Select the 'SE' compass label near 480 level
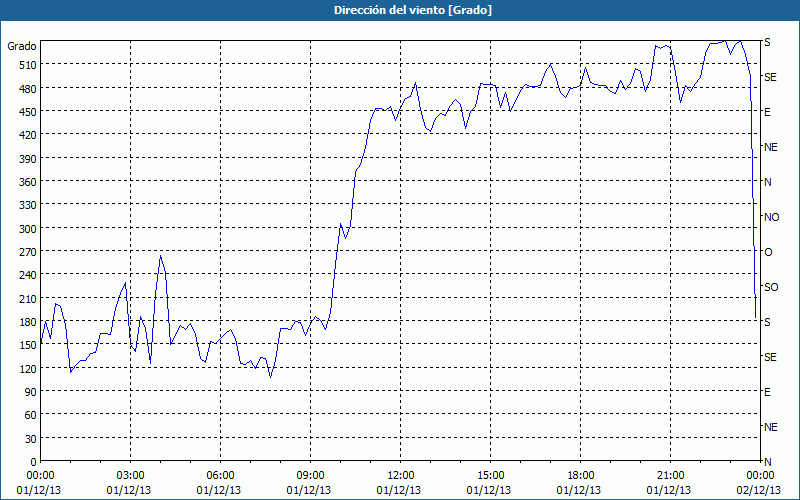 pyautogui.click(x=770, y=77)
